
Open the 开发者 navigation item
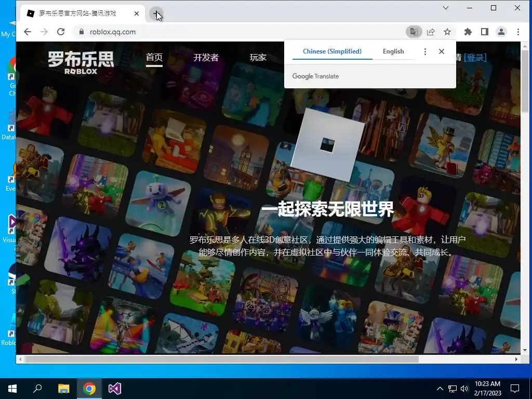pos(206,58)
